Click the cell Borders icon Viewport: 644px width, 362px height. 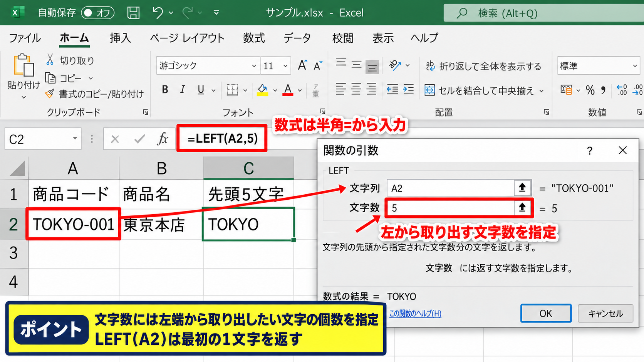click(232, 90)
